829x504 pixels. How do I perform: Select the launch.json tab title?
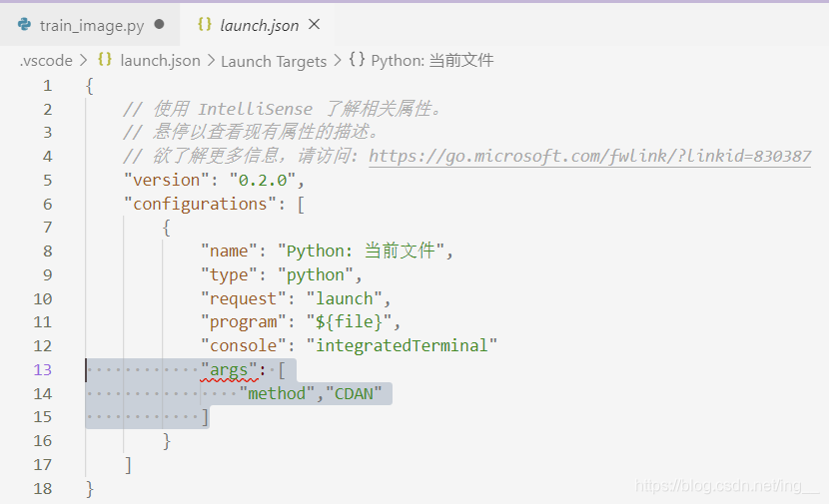[x=259, y=25]
